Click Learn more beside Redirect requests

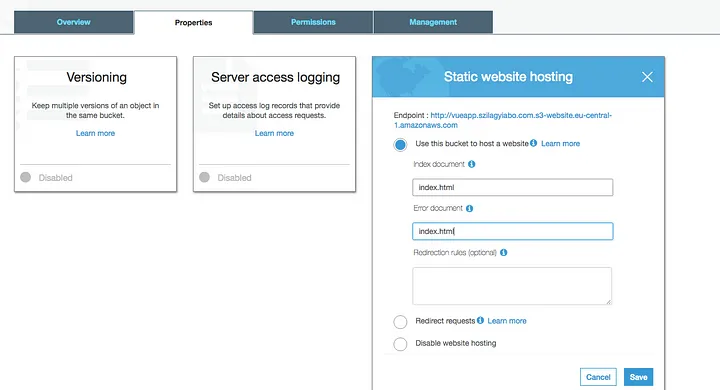(x=507, y=321)
